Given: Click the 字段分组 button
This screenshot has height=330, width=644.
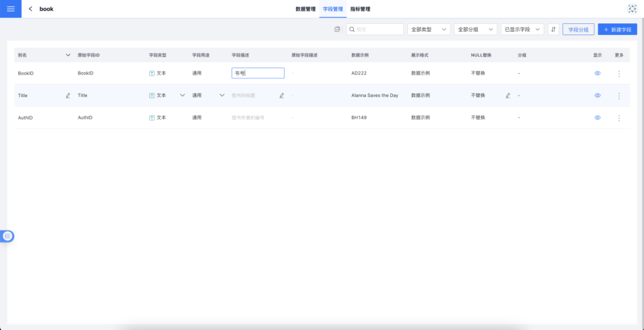Looking at the screenshot, I should click(x=578, y=29).
